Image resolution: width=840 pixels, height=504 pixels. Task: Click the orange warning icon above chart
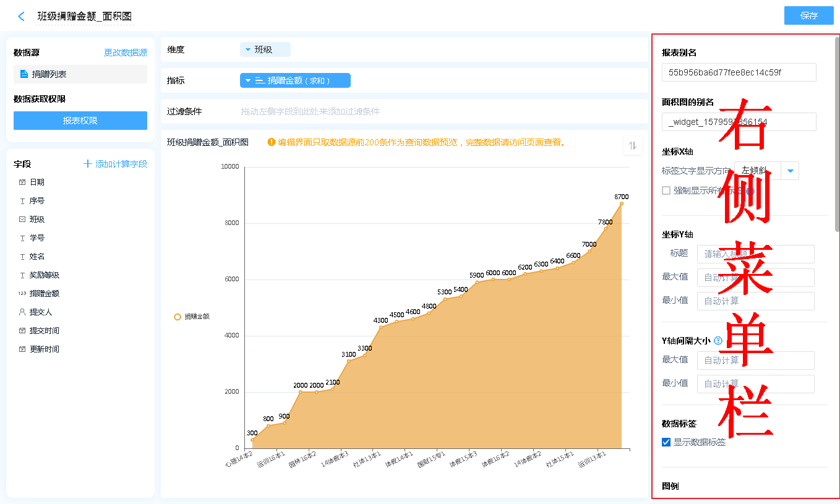tap(272, 142)
